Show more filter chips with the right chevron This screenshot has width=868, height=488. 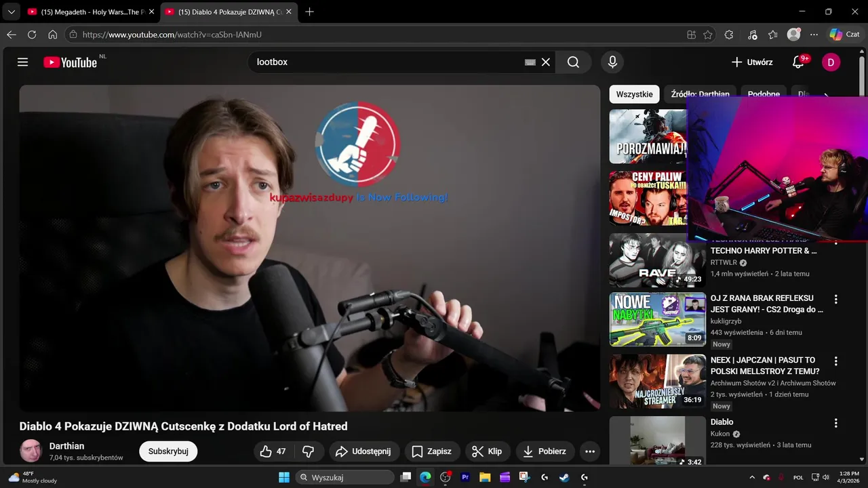tap(826, 95)
